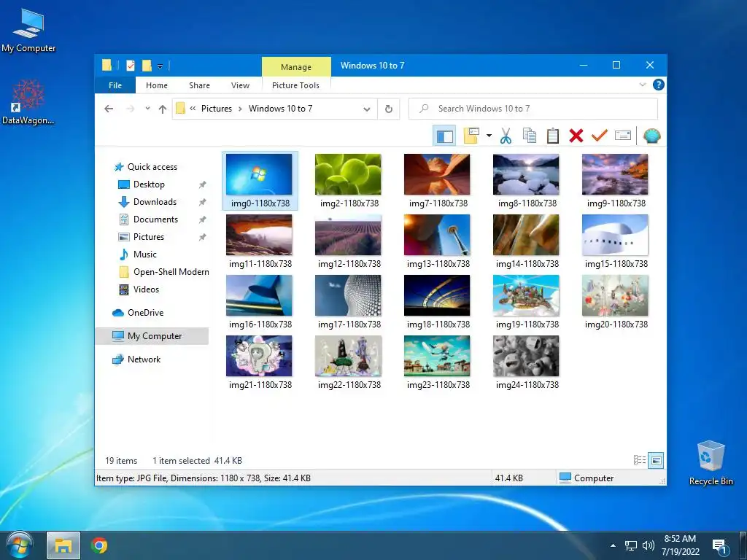
Task: Go up one folder level arrow
Action: (x=163, y=109)
